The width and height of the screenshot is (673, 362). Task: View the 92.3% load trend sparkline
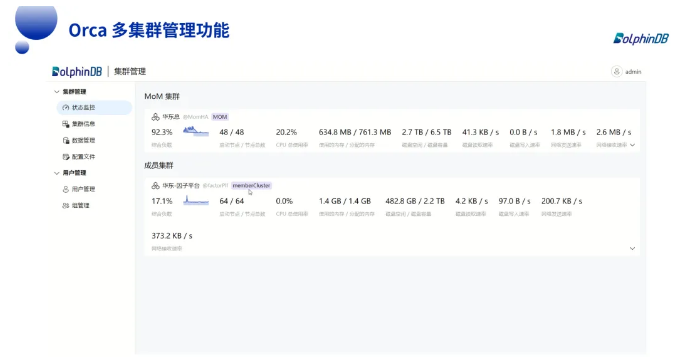tap(196, 131)
